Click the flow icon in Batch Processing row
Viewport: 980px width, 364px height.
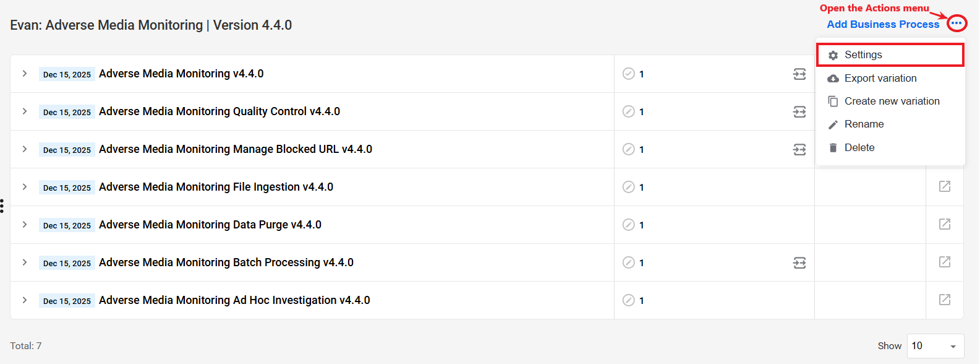click(799, 263)
